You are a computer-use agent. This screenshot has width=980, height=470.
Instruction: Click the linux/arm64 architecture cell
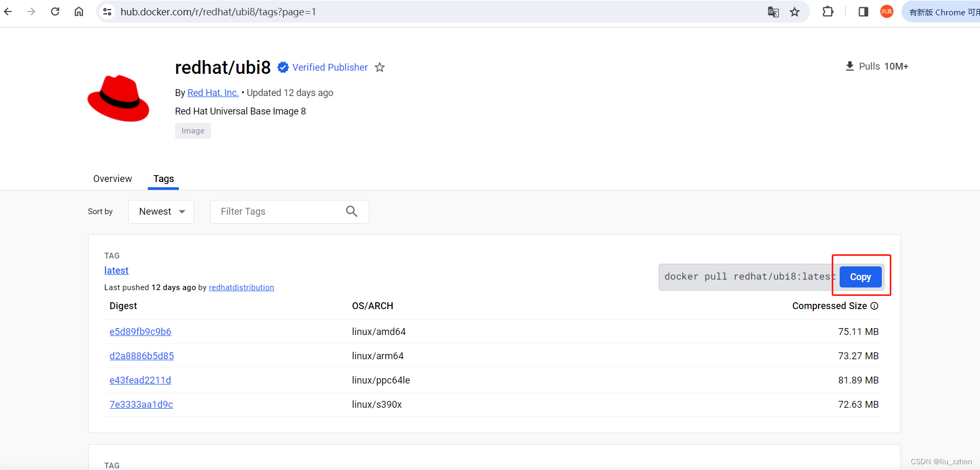(x=378, y=356)
